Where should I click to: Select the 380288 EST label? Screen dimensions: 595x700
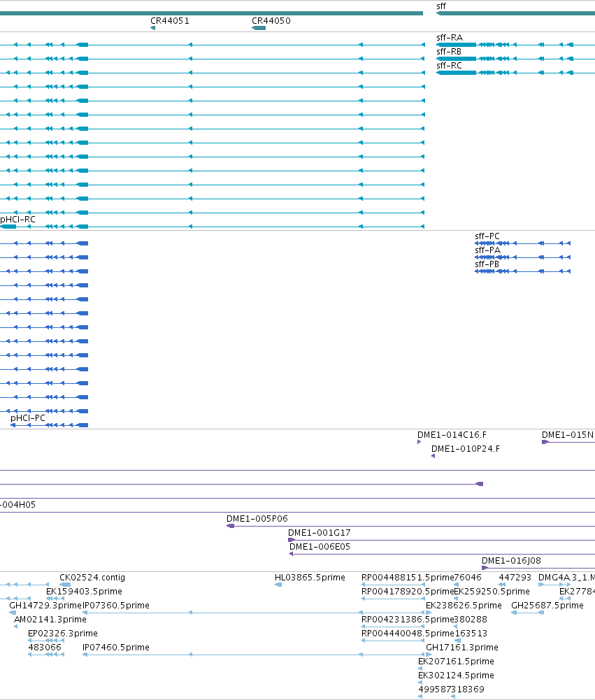pyautogui.click(x=471, y=620)
